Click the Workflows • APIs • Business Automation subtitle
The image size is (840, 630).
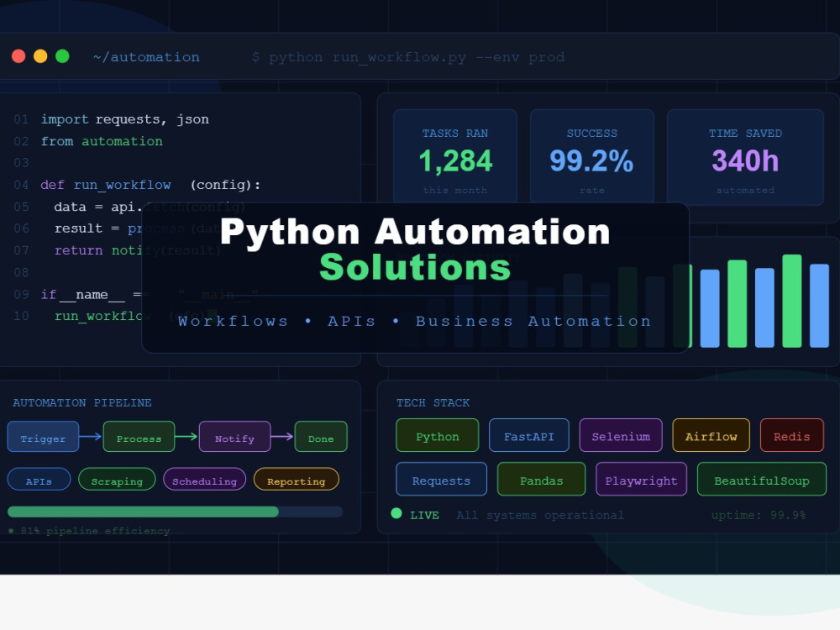pyautogui.click(x=415, y=321)
